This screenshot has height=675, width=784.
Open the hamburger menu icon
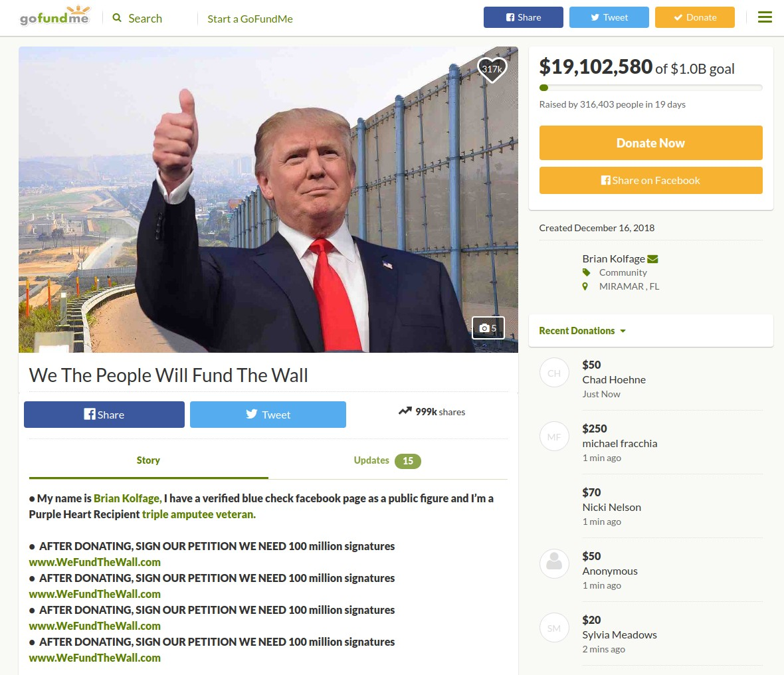click(x=765, y=17)
